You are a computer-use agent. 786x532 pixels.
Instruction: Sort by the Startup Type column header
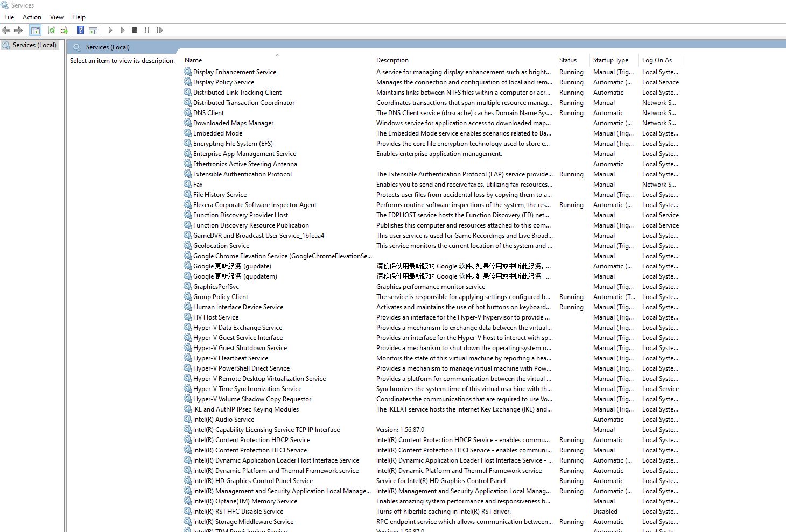tap(614, 60)
